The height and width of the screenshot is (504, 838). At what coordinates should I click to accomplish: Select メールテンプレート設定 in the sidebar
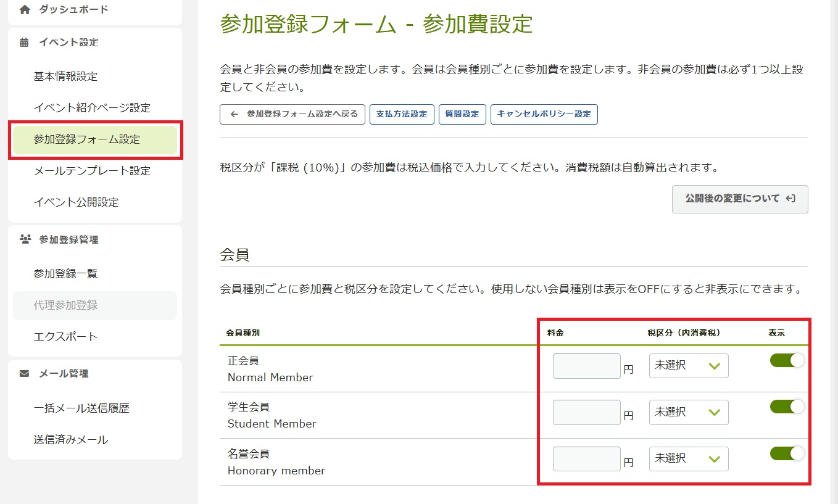tap(92, 171)
